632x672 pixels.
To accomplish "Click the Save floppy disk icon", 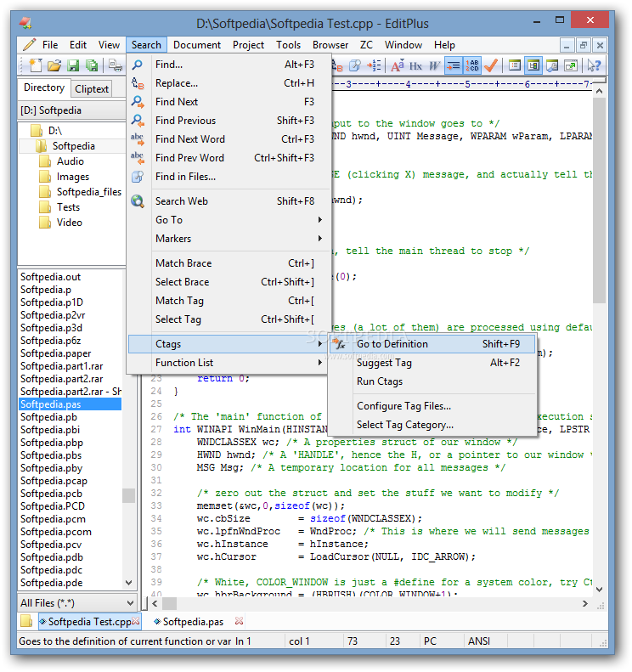I will pyautogui.click(x=73, y=65).
